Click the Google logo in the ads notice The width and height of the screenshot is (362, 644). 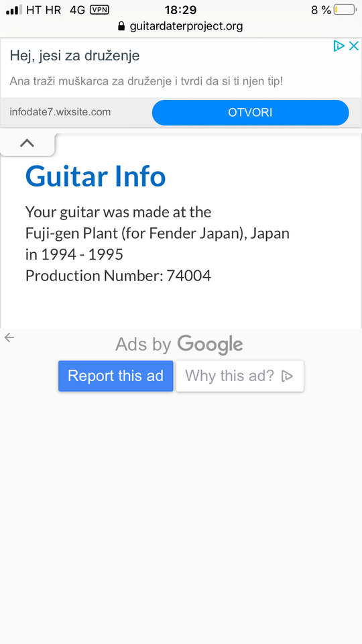[x=210, y=345]
